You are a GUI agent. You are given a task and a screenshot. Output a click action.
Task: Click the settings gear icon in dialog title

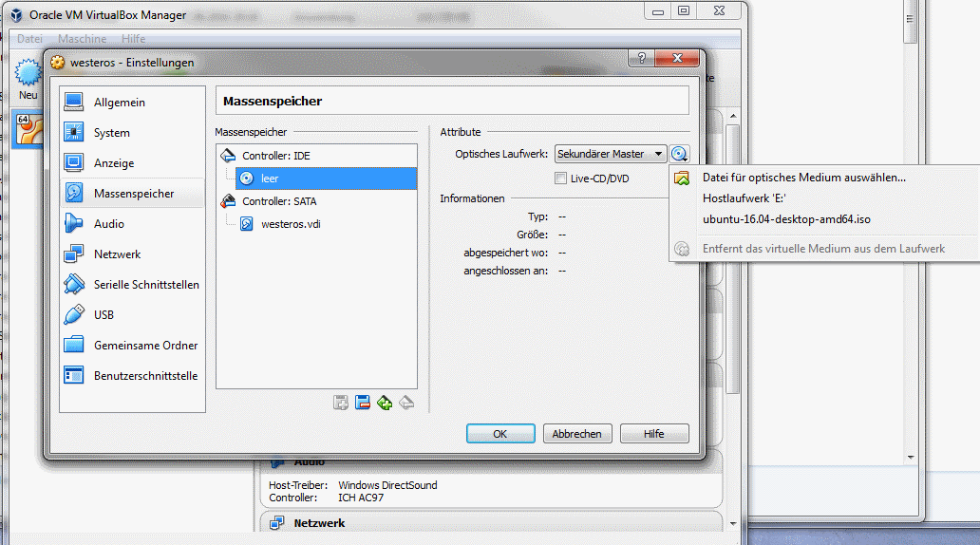[x=58, y=63]
